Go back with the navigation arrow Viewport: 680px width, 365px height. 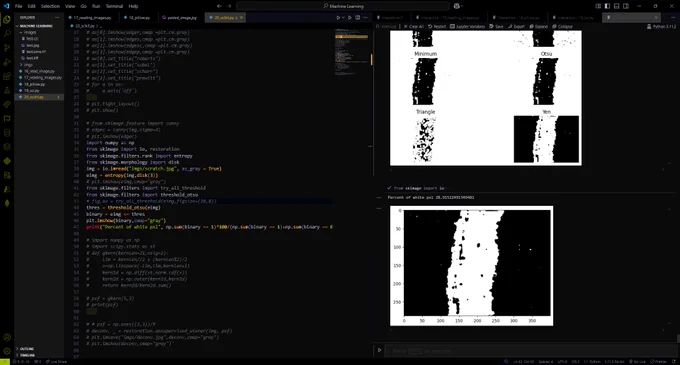point(219,6)
